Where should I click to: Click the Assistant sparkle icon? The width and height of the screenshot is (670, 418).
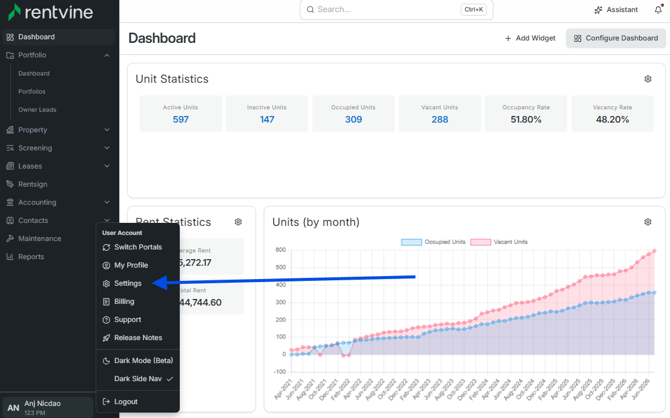point(598,10)
